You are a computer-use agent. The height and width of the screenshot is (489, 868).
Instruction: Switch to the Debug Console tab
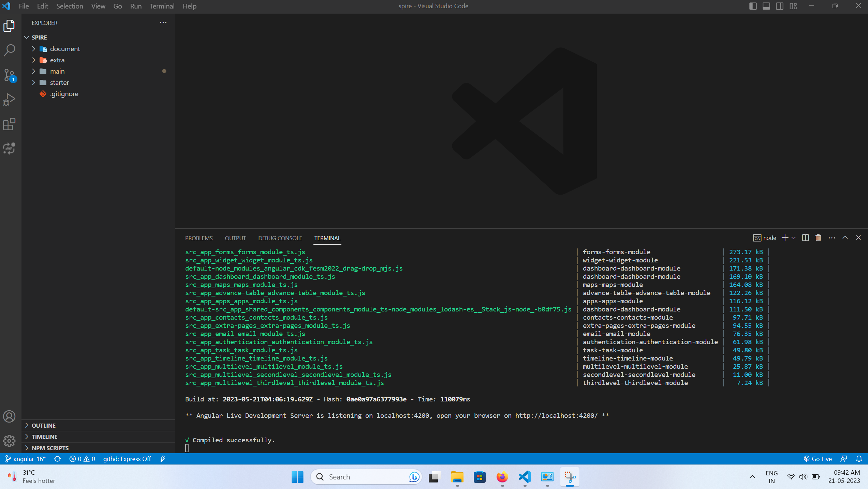pos(280,238)
